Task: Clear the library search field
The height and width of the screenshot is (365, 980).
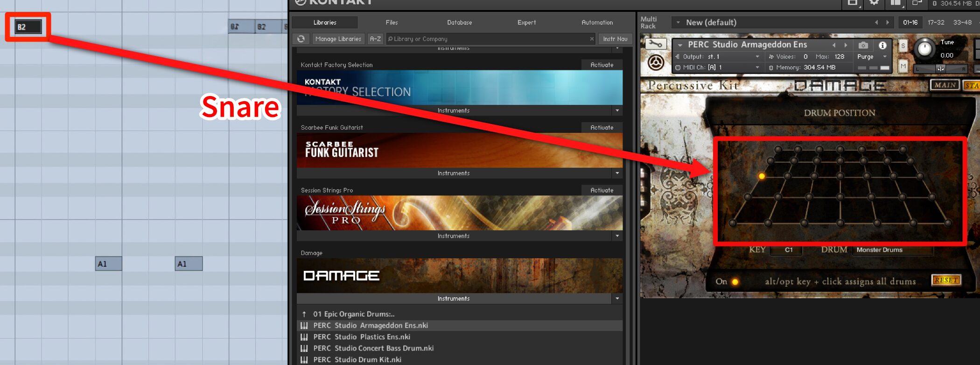Action: tap(592, 39)
